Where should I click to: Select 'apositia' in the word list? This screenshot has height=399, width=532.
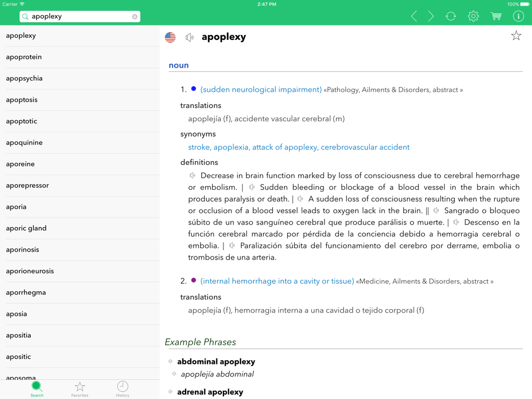[80, 335]
